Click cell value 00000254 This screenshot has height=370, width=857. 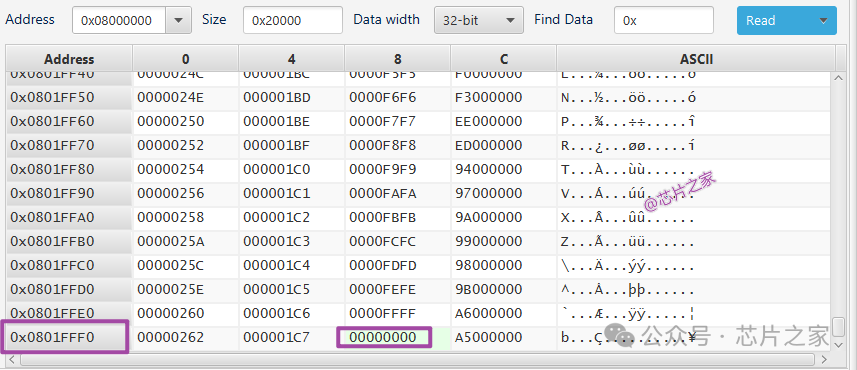coord(171,169)
